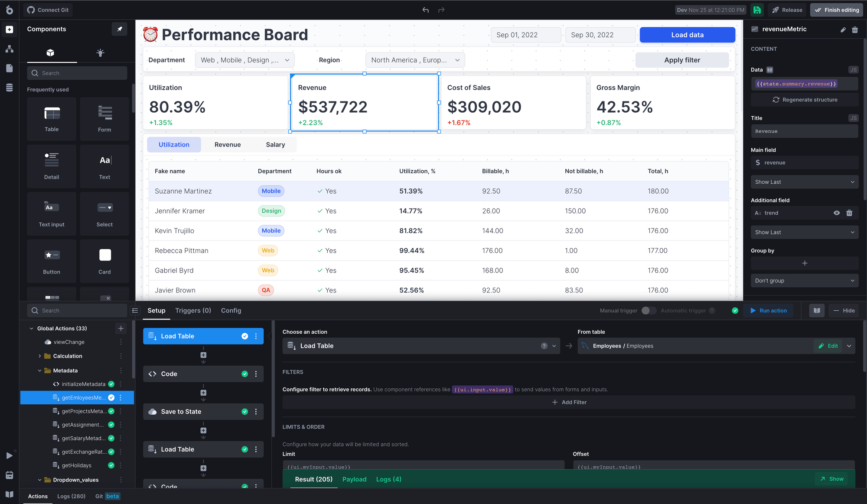Open the Payload tab in the results panel
867x504 pixels.
[x=354, y=479]
